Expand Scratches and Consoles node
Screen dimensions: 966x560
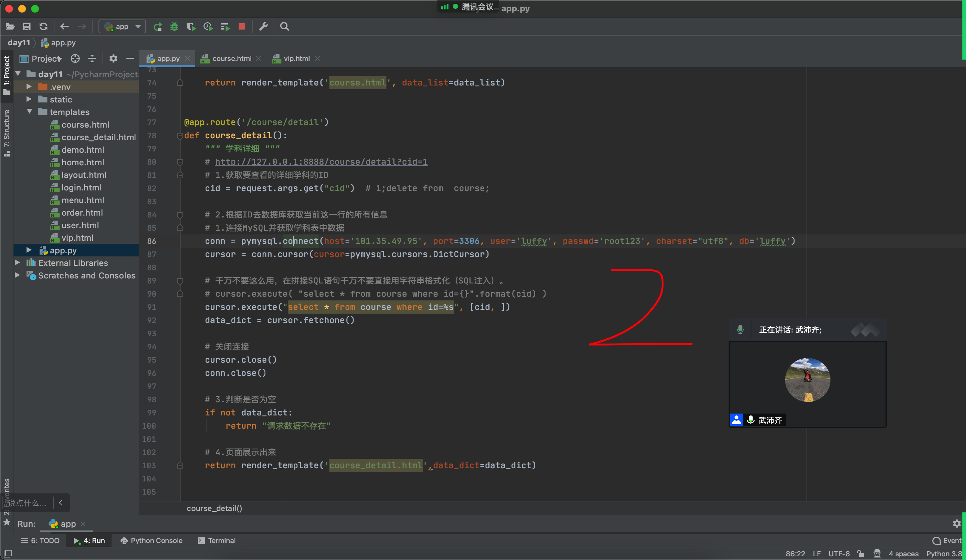[17, 275]
